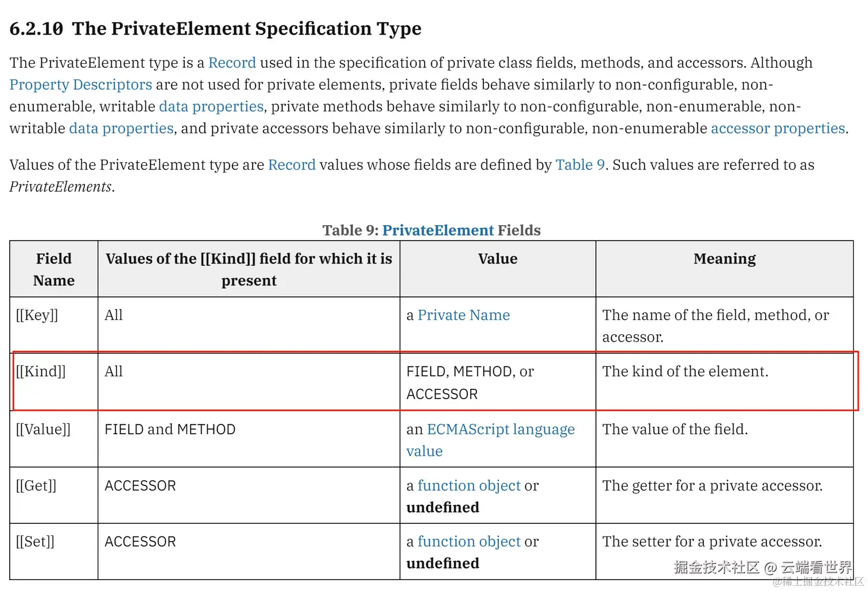Viewport: 868px width, 591px height.
Task: Open the PrivateElement link in the table caption
Action: [437, 230]
